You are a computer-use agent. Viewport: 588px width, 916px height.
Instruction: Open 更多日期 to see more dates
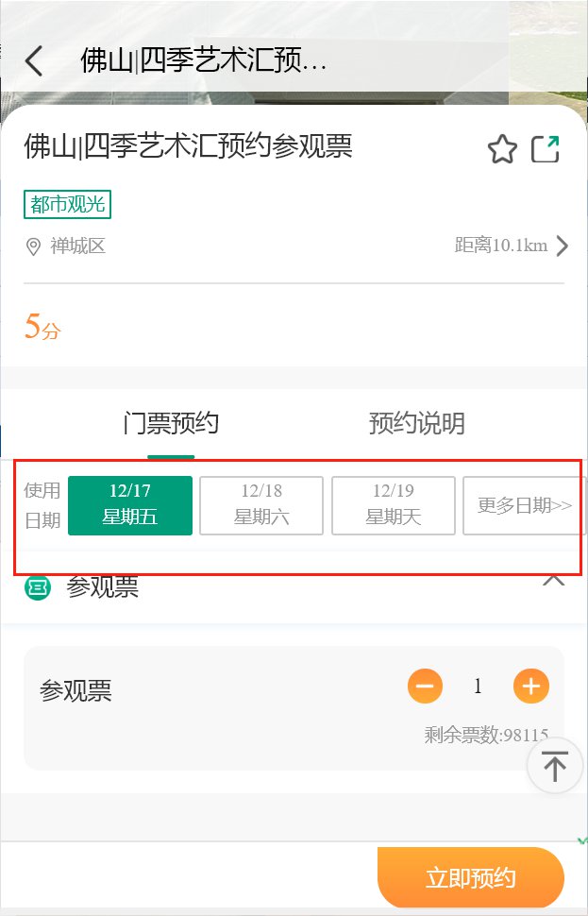coord(525,505)
